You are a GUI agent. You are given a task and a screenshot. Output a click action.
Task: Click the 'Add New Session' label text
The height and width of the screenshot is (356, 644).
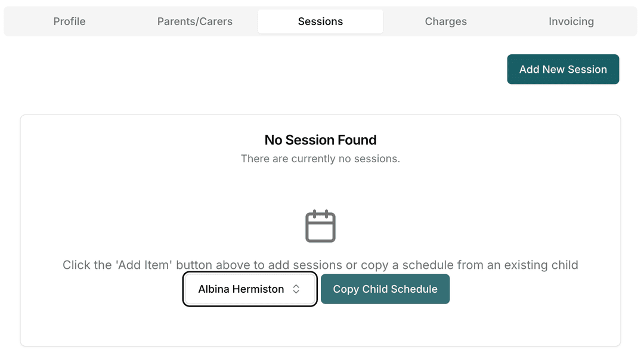[x=563, y=69]
